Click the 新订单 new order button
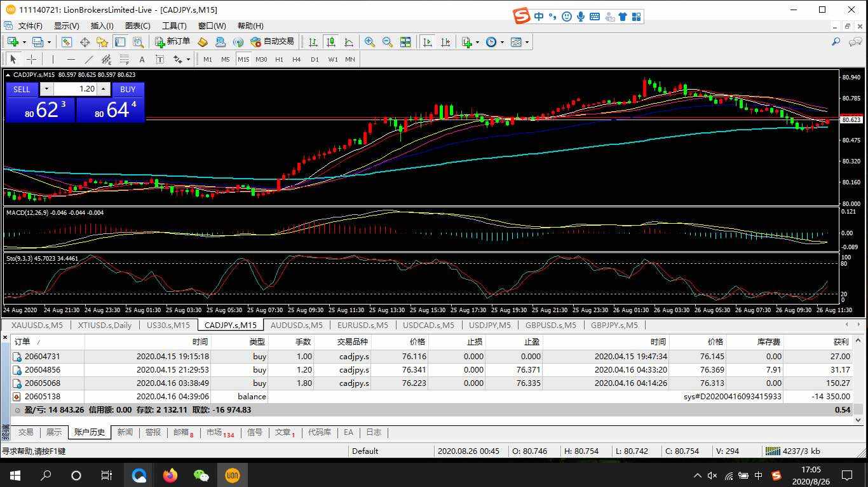 click(x=172, y=42)
